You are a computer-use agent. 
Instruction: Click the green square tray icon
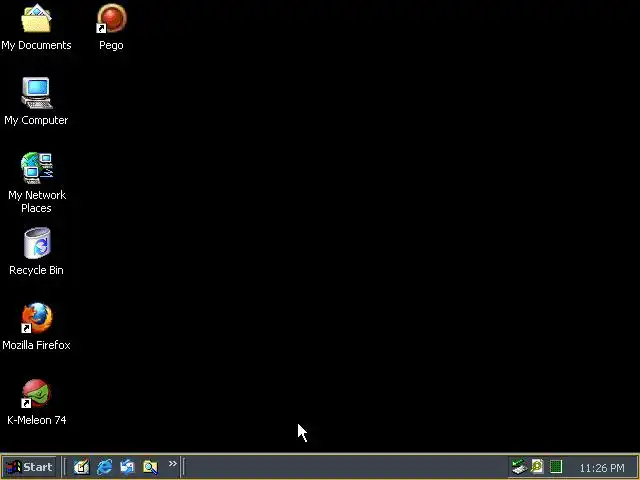coord(556,467)
